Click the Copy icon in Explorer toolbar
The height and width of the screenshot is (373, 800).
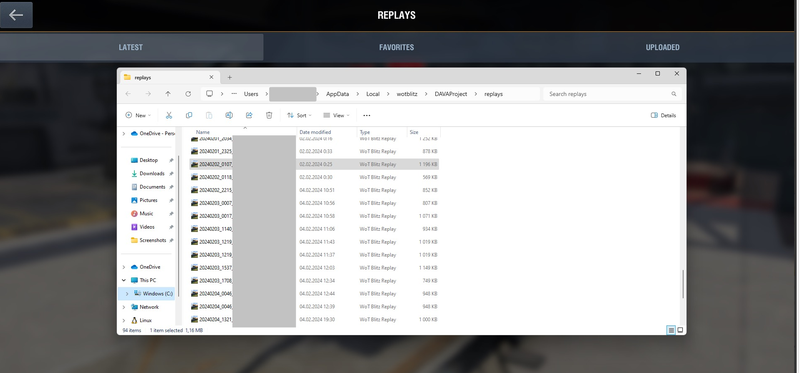coord(189,115)
